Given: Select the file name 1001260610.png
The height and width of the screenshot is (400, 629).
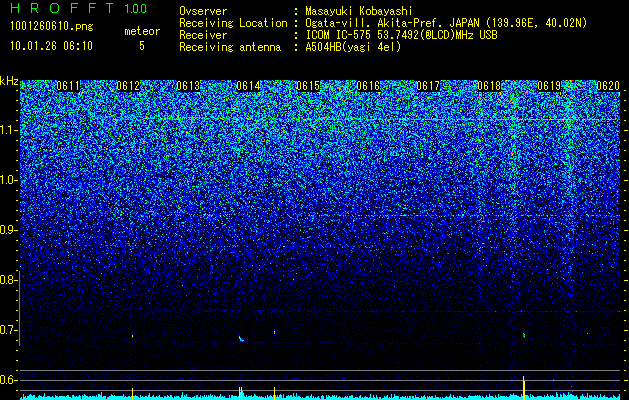Looking at the screenshot, I should [x=52, y=27].
